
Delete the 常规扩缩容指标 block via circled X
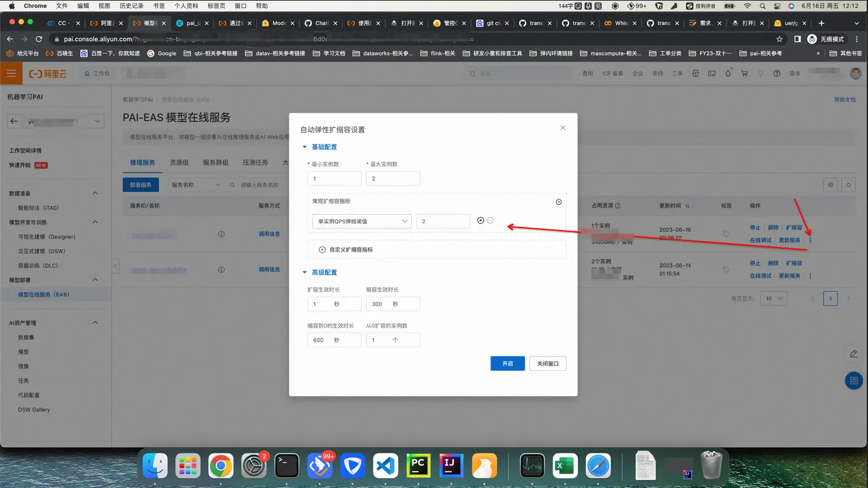point(559,202)
